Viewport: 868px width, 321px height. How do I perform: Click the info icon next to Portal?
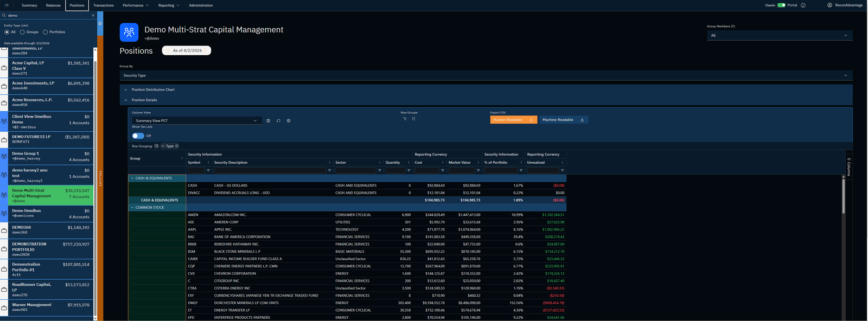[803, 5]
